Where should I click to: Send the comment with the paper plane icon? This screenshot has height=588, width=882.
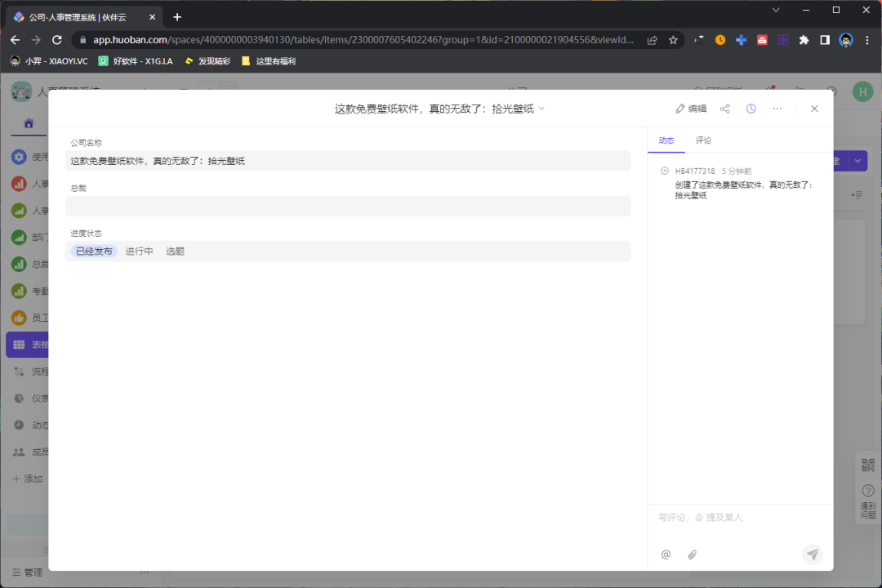coord(813,555)
